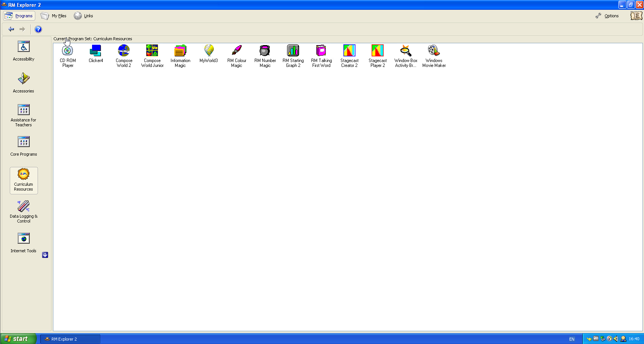644x344 pixels.
Task: Open RM Starting Graph 2
Action: pyautogui.click(x=293, y=56)
